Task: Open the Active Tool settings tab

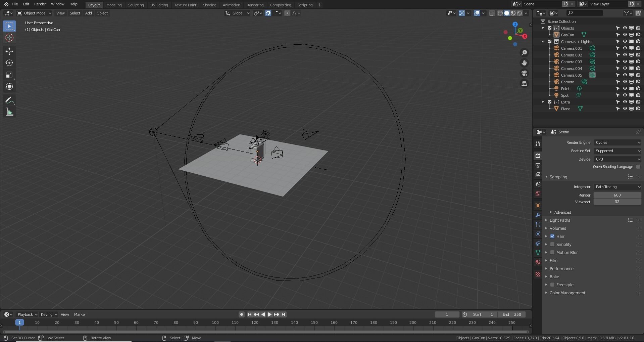Action: pos(538,144)
